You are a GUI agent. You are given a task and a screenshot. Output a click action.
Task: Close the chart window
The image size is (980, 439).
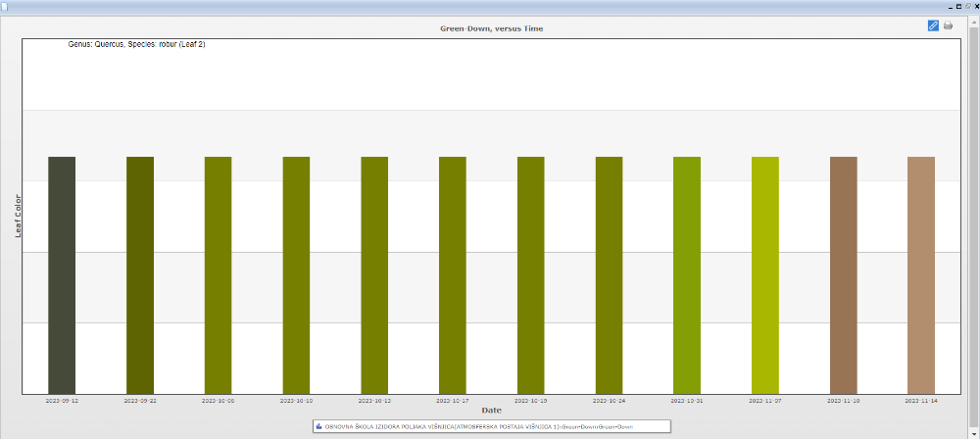[975, 6]
